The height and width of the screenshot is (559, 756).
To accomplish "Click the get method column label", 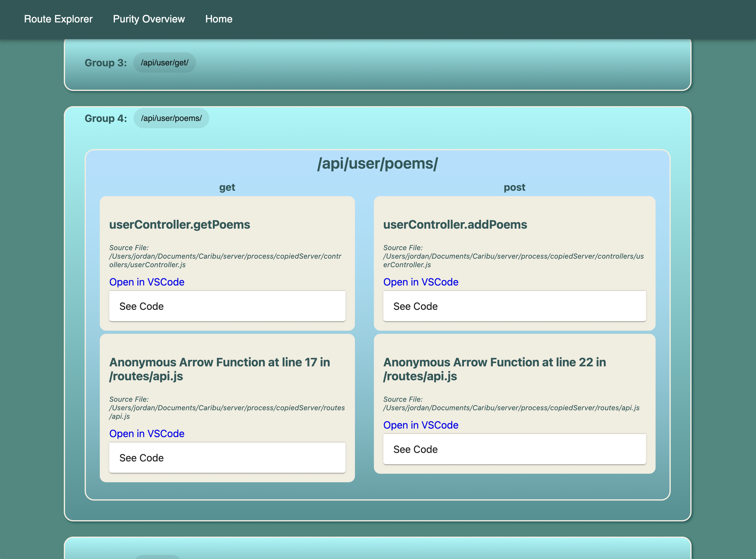I will click(x=227, y=187).
